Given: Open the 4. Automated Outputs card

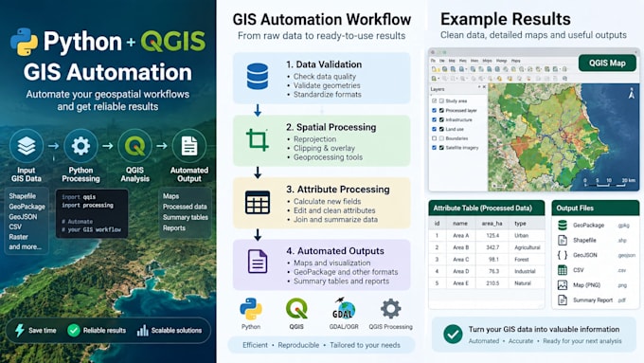Looking at the screenshot, I should [322, 264].
